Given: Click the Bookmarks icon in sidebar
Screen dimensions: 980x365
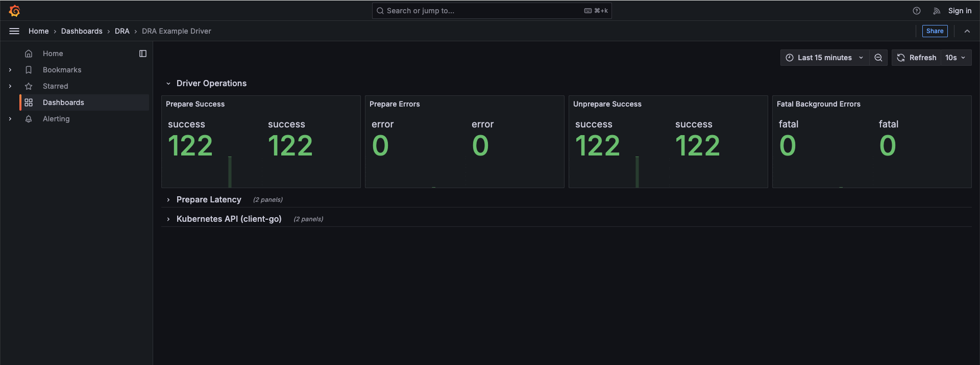Looking at the screenshot, I should tap(29, 70).
